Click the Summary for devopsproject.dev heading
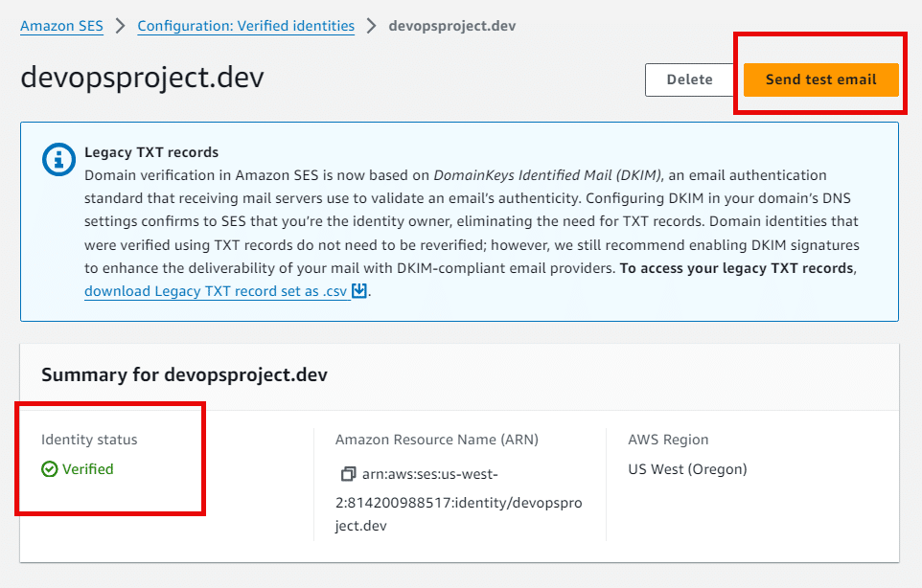This screenshot has height=588, width=922. click(185, 374)
